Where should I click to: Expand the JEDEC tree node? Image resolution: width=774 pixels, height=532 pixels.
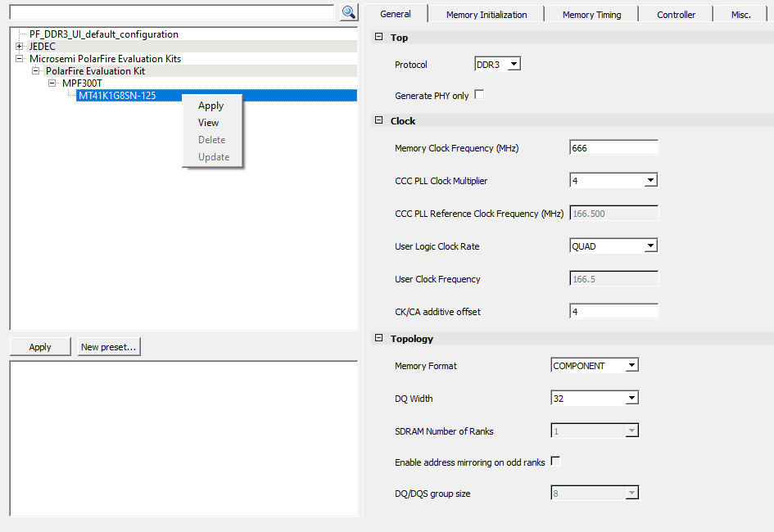pos(20,47)
